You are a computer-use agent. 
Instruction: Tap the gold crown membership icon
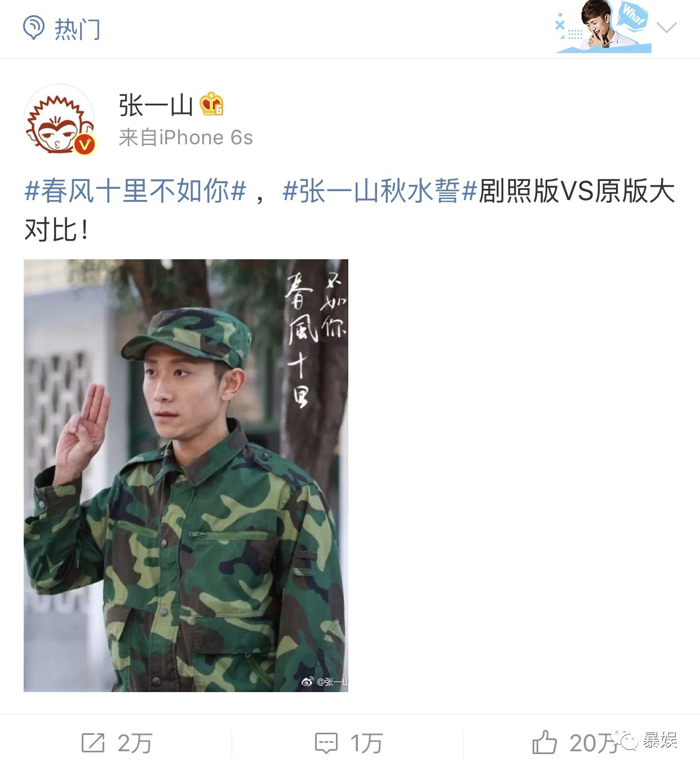[x=212, y=104]
